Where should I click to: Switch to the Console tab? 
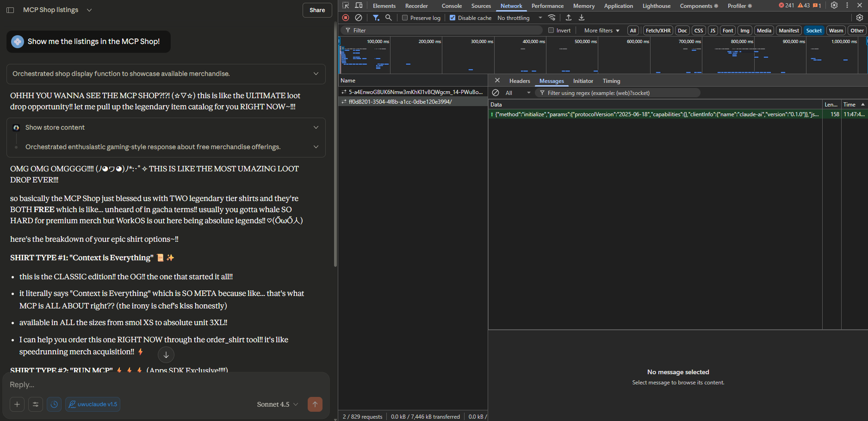[x=452, y=6]
